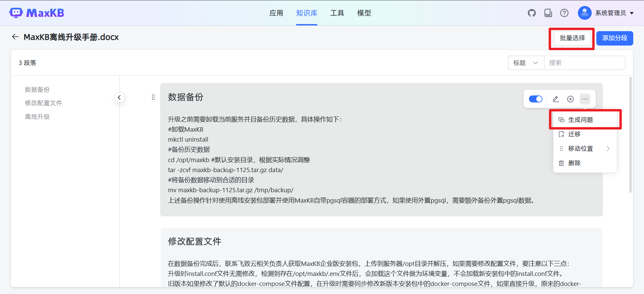The image size is (644, 294).
Task: Expand the 移动位置 submenu
Action: 584,149
